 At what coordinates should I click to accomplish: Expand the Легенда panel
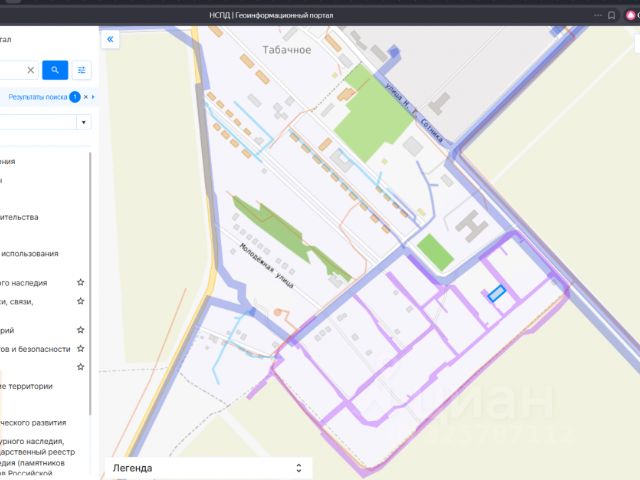click(x=299, y=468)
